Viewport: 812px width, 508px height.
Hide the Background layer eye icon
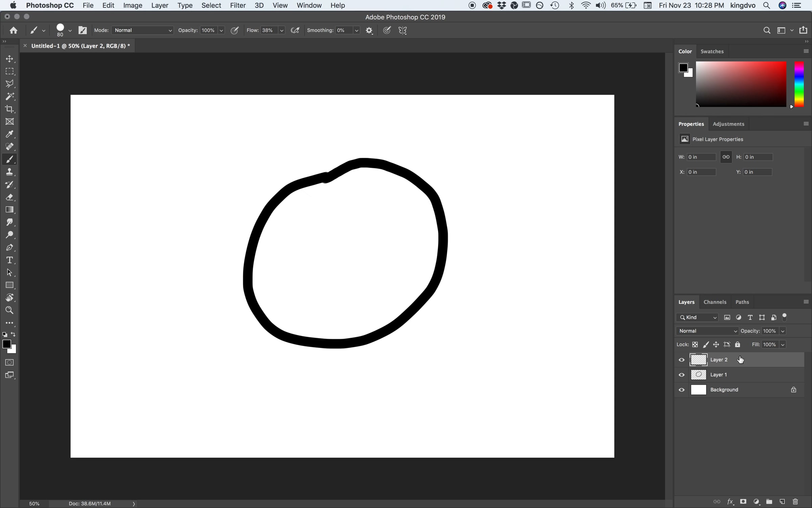click(682, 390)
